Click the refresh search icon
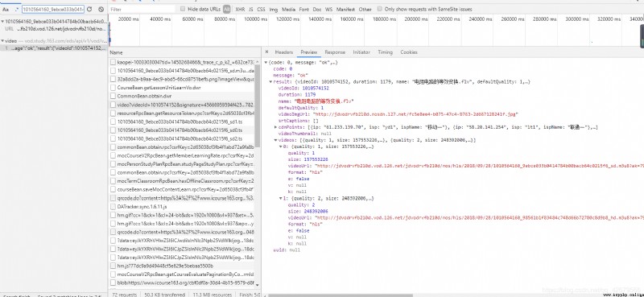The width and height of the screenshot is (644, 297). [89, 9]
